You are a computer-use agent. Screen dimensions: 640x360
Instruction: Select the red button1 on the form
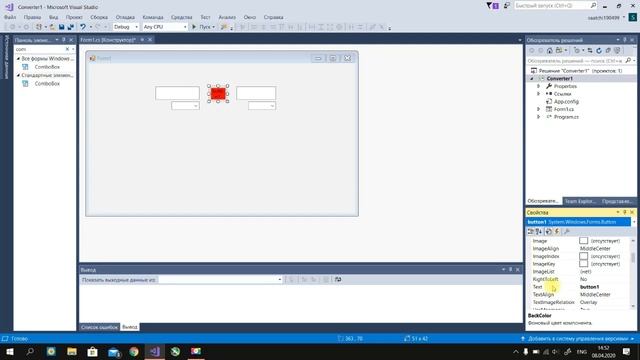218,93
